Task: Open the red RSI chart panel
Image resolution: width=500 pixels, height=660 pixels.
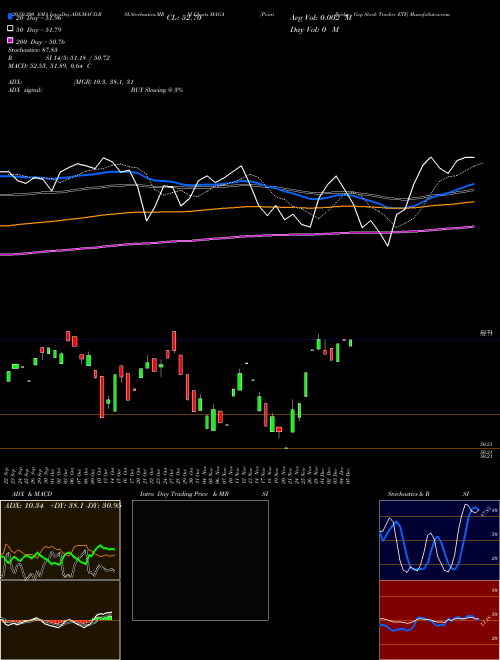Action: coord(439,620)
